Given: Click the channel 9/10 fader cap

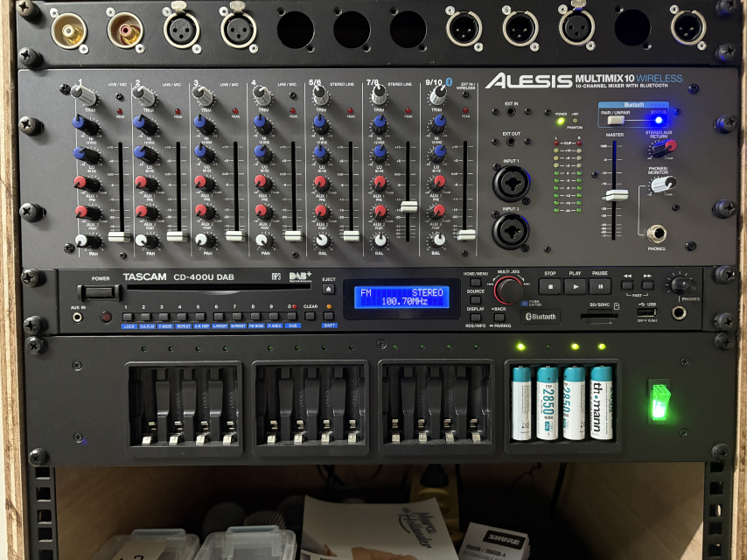Looking at the screenshot, I should [x=467, y=234].
